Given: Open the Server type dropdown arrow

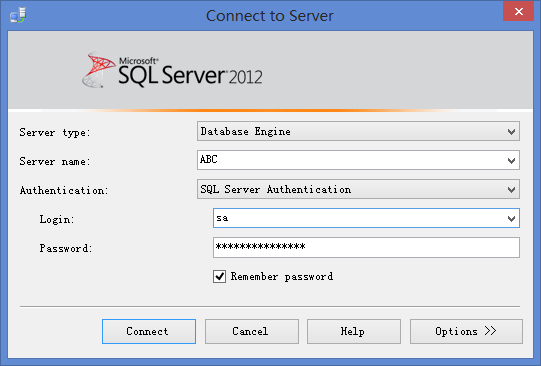Looking at the screenshot, I should (511, 131).
